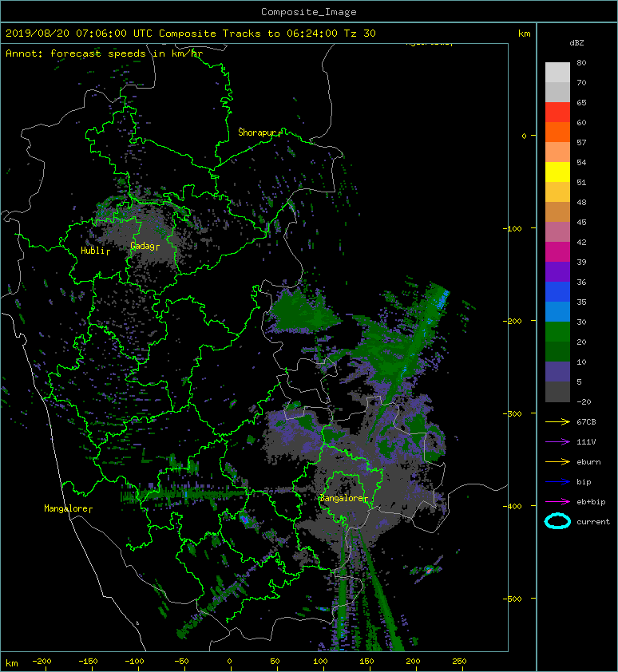Select the bright green swatch below 30

(557, 331)
